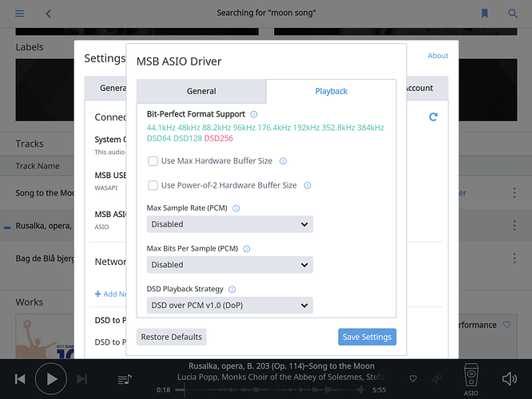Skip to next track
Viewport: 532px width, 399px height.
(81, 379)
